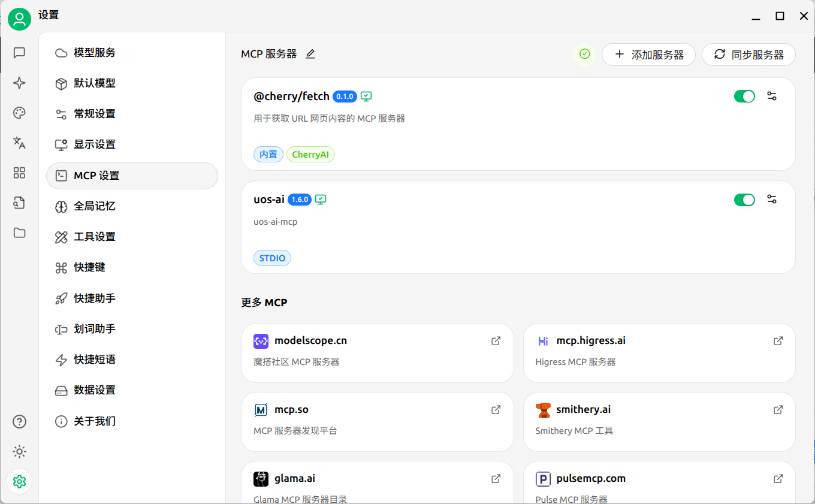
Task: Open 常规设置 settings page
Action: click(x=132, y=114)
